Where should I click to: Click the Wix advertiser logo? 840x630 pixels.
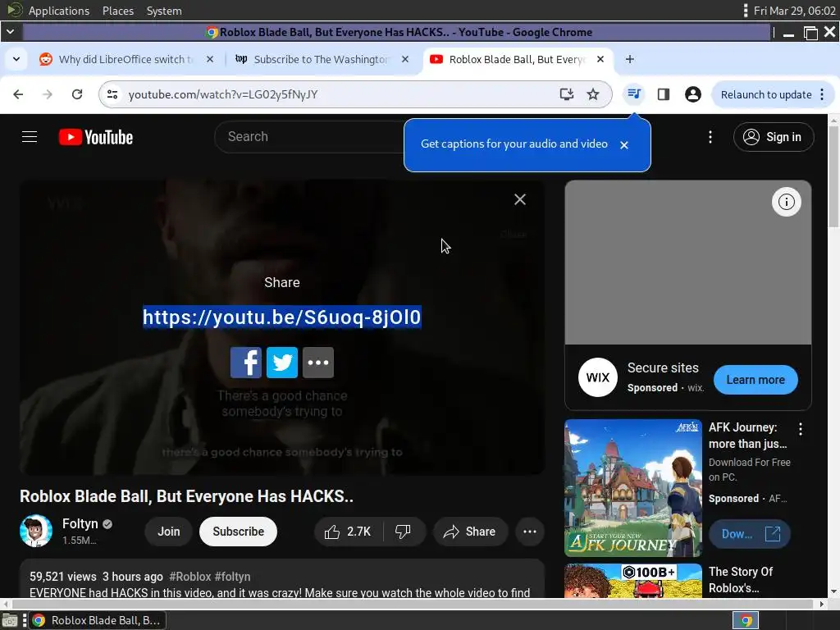pyautogui.click(x=598, y=377)
